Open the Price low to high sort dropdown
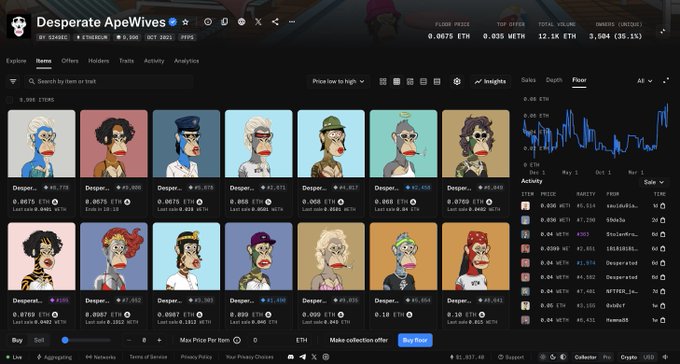The width and height of the screenshot is (680, 364). coord(338,81)
